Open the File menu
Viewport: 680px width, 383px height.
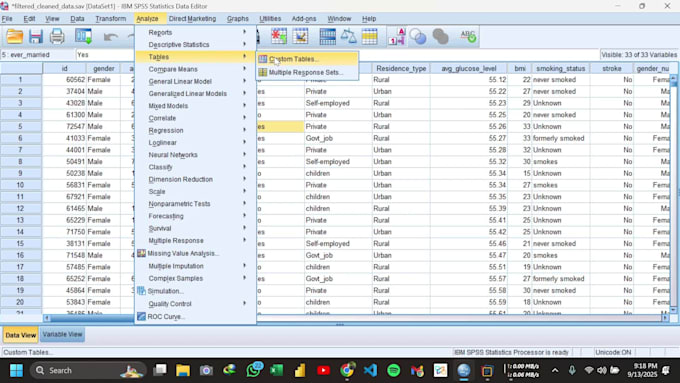[x=7, y=19]
